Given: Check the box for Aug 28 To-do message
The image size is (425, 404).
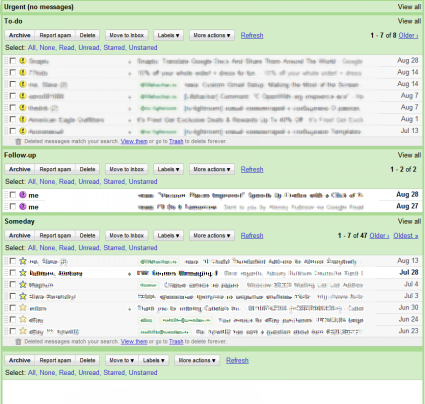Looking at the screenshot, I should tap(13, 61).
